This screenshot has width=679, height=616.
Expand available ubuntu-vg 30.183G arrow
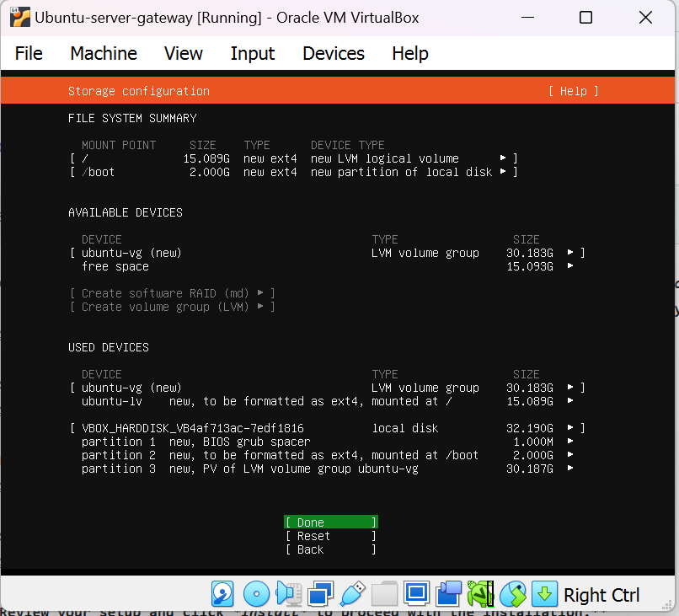(570, 252)
